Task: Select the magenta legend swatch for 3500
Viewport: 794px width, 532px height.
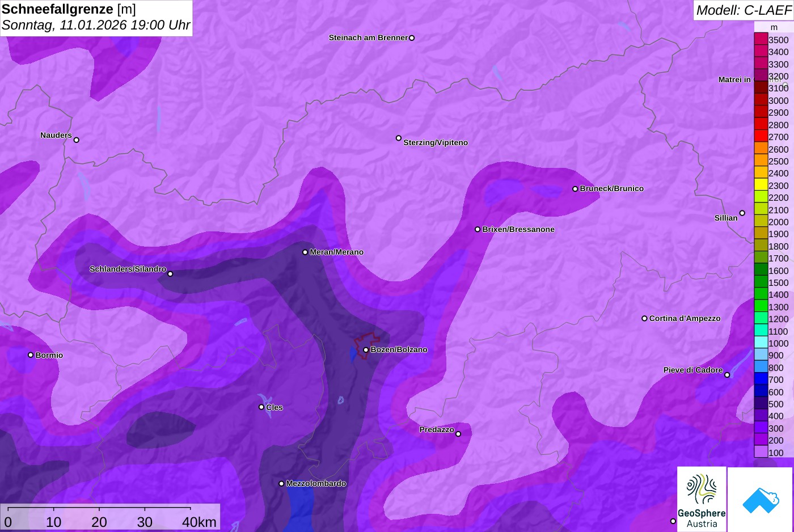Action: [761, 39]
